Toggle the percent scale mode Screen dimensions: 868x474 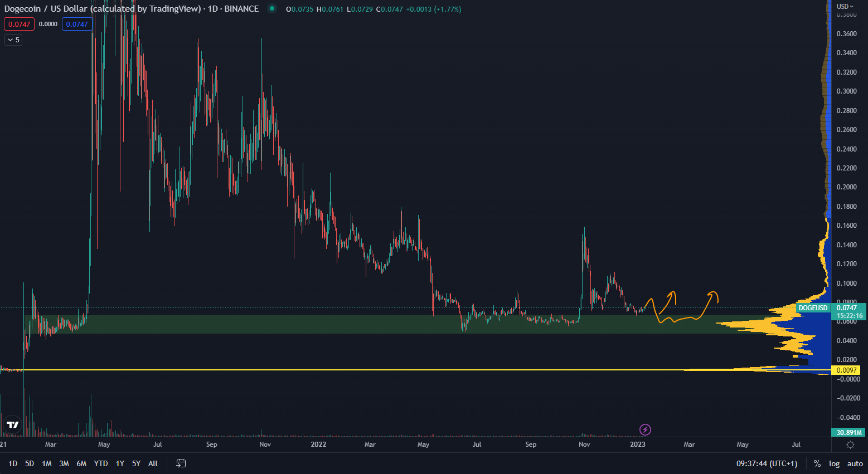817,463
